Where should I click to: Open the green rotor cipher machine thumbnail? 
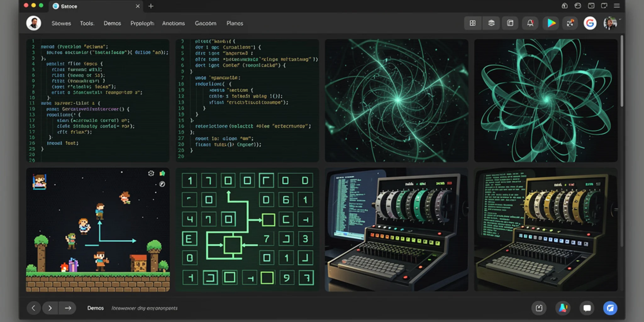click(x=397, y=230)
